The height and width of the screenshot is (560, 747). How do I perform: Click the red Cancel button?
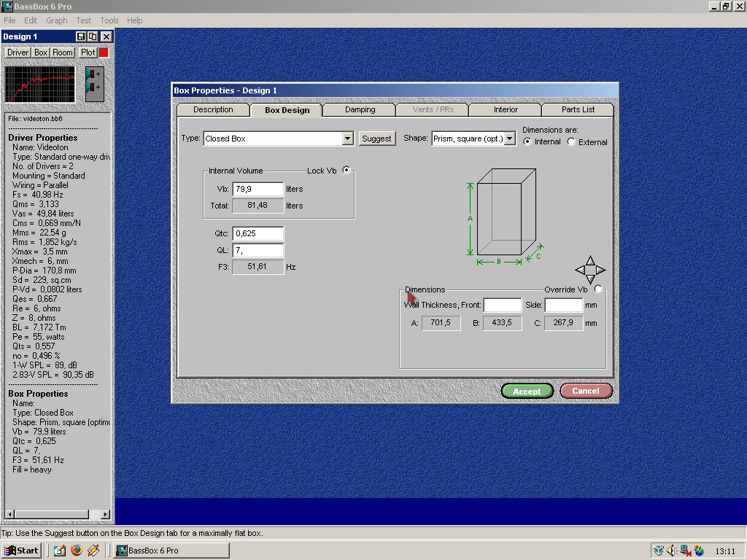click(586, 391)
